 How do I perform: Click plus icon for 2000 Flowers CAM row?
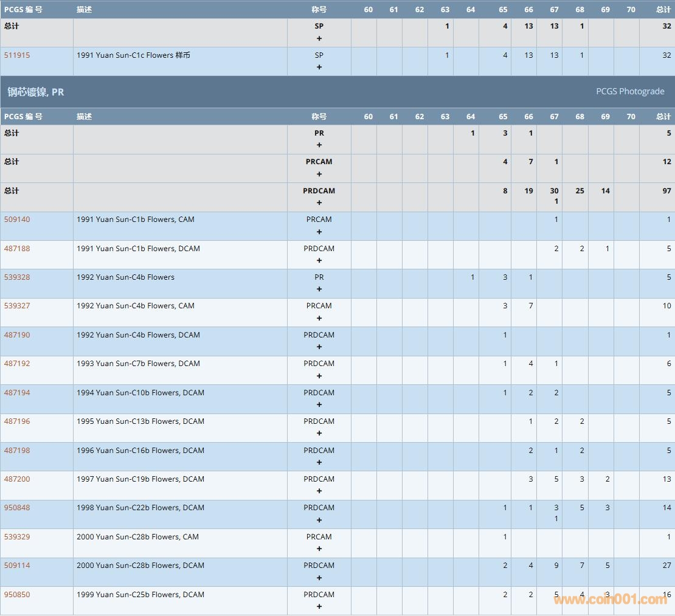pos(319,549)
